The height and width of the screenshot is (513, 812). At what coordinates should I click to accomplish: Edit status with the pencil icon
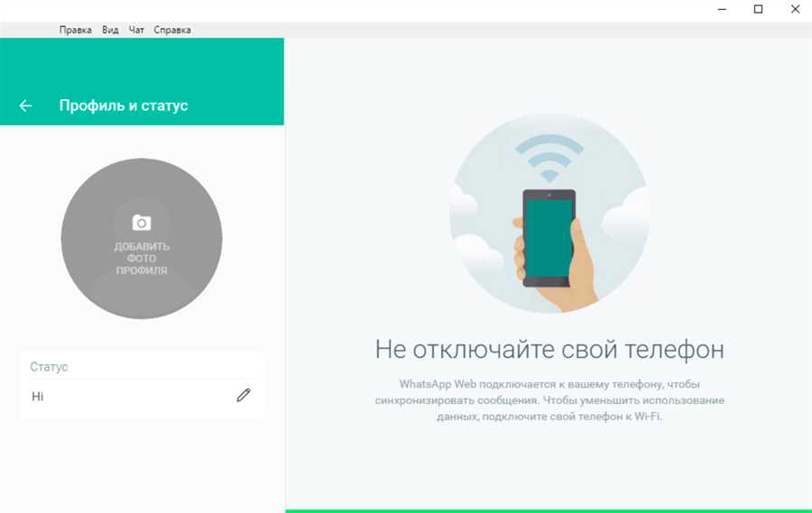244,395
